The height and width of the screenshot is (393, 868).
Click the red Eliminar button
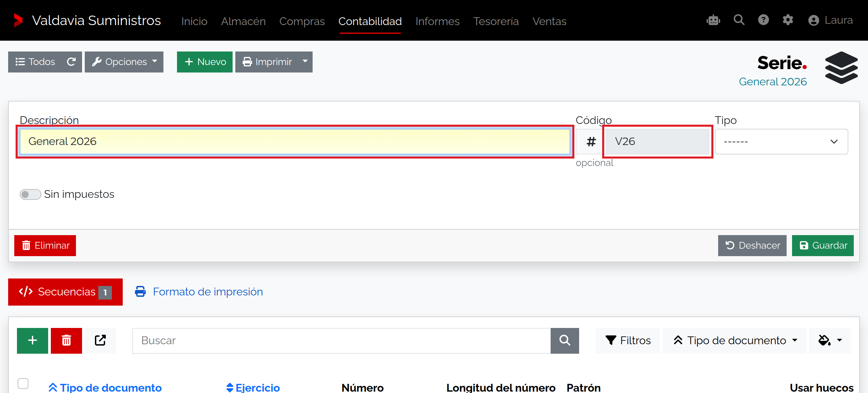pyautogui.click(x=45, y=245)
